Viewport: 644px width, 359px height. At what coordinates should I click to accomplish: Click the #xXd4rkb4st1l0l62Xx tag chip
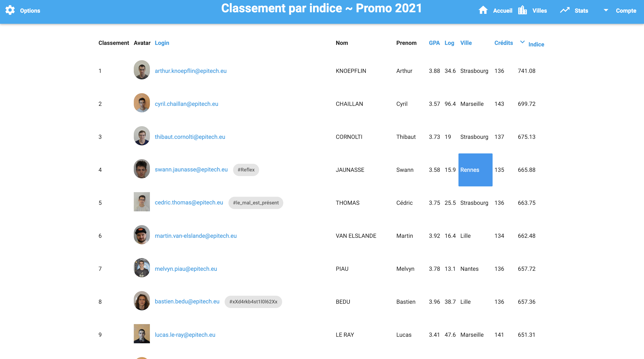pos(253,302)
